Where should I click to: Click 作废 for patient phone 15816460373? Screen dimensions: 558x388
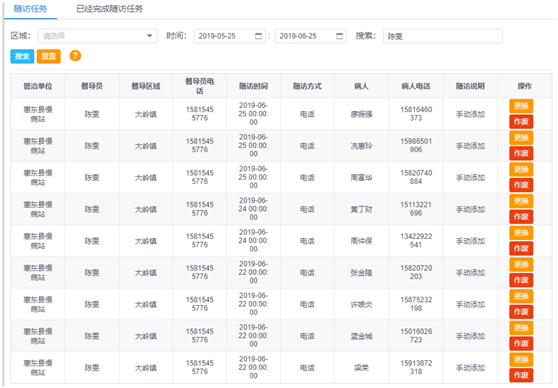point(521,121)
